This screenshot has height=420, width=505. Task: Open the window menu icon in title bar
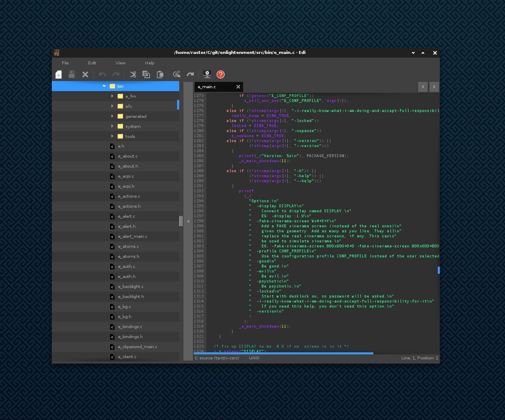tap(56, 53)
